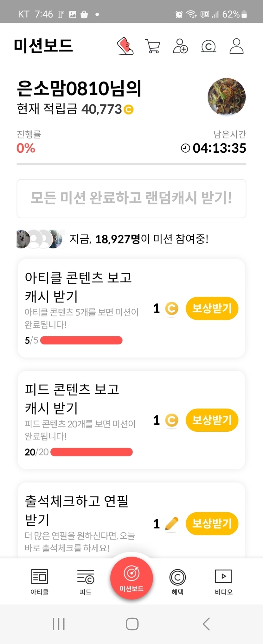Image resolution: width=263 pixels, height=644 pixels.
Task: Open the my profile icon
Action: (x=236, y=46)
